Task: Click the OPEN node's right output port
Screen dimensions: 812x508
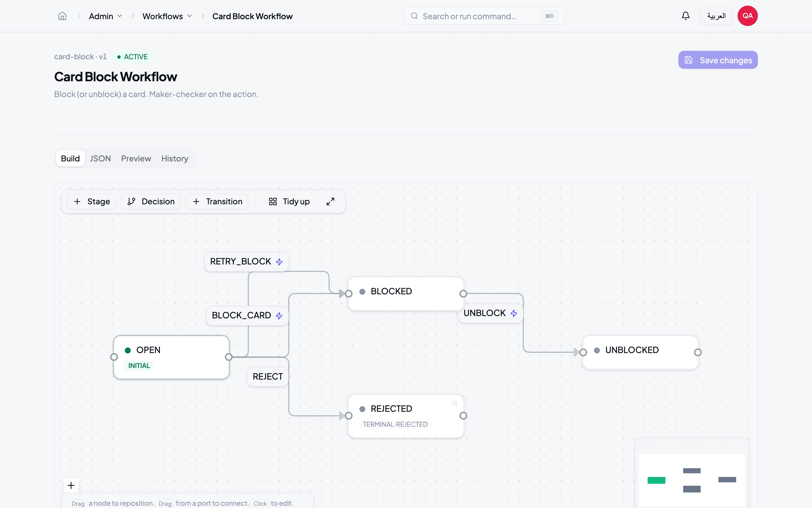Action: point(229,357)
